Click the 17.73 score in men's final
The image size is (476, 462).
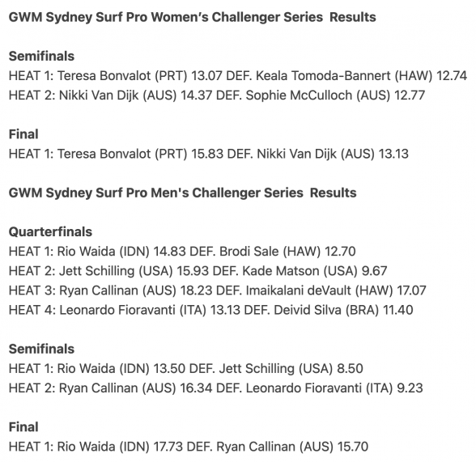click(x=168, y=447)
